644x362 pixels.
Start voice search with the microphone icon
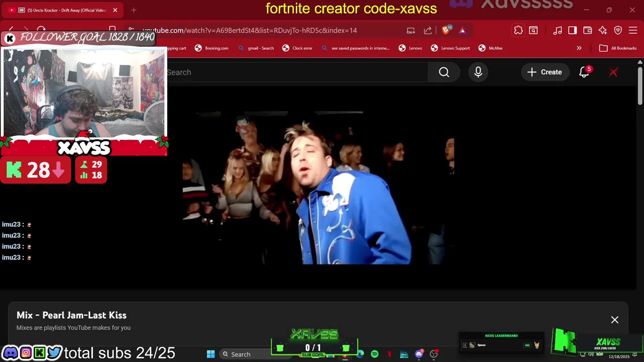pos(478,72)
